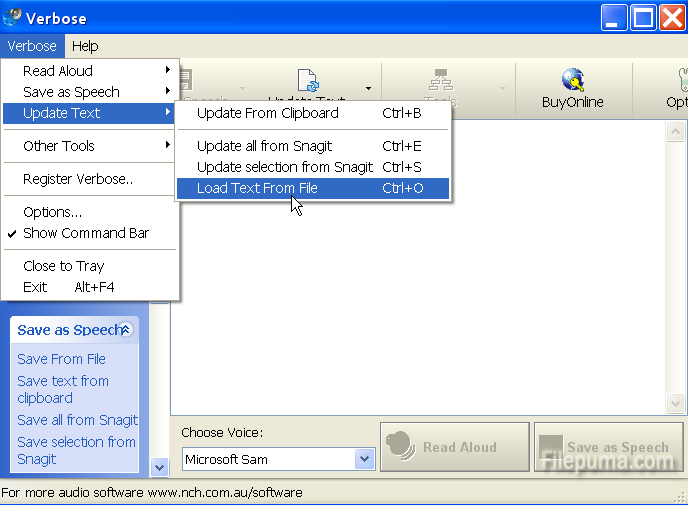Click the Update Text toolbar document icon

(308, 80)
